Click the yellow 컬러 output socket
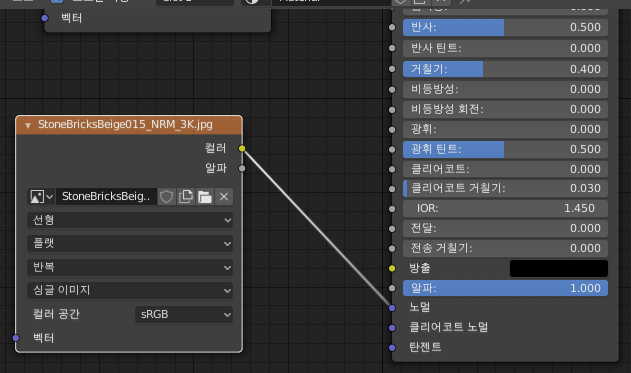The image size is (631, 373). pos(242,148)
